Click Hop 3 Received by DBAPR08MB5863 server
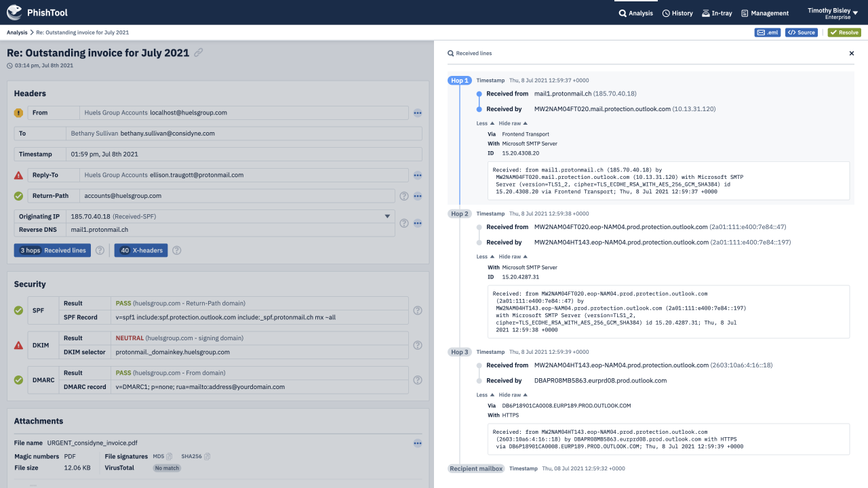This screenshot has height=488, width=868. point(601,381)
